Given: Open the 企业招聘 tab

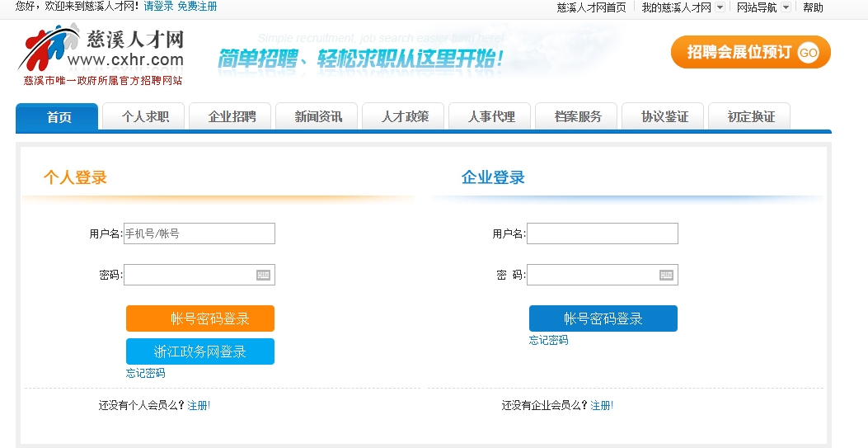Looking at the screenshot, I should pyautogui.click(x=230, y=117).
